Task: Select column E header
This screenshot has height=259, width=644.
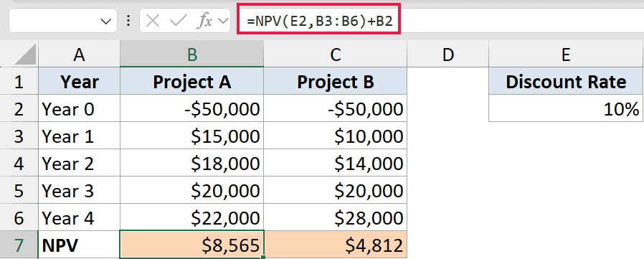Action: click(x=566, y=55)
